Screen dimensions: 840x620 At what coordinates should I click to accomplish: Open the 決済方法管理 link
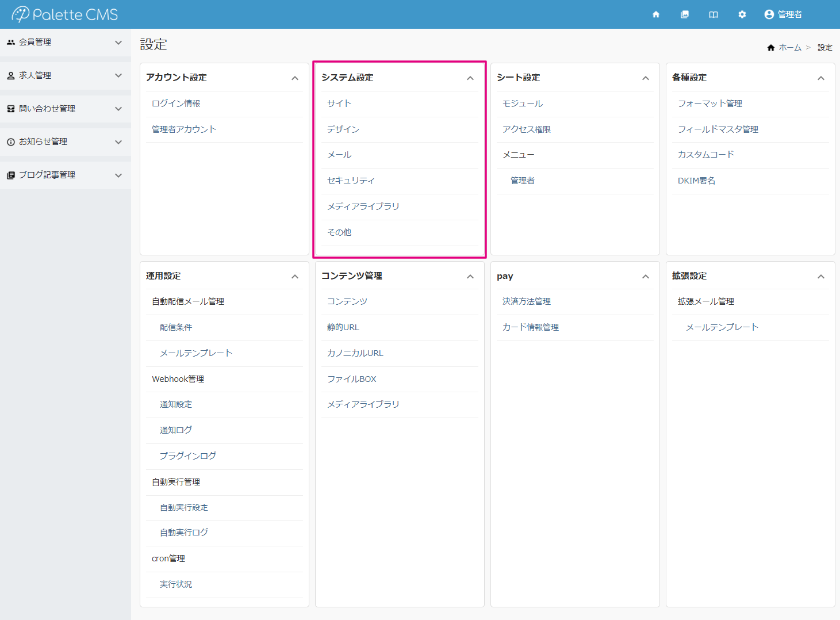tap(527, 301)
